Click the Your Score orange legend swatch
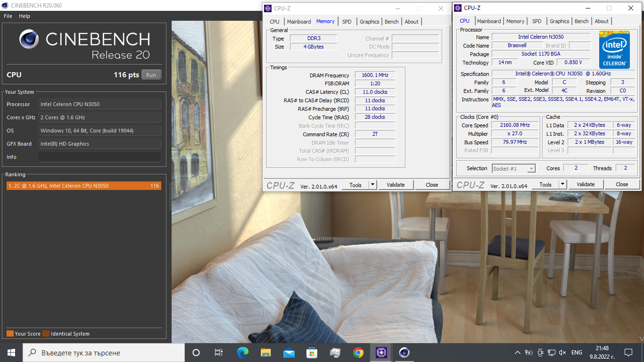The height and width of the screenshot is (362, 644). click(10, 334)
